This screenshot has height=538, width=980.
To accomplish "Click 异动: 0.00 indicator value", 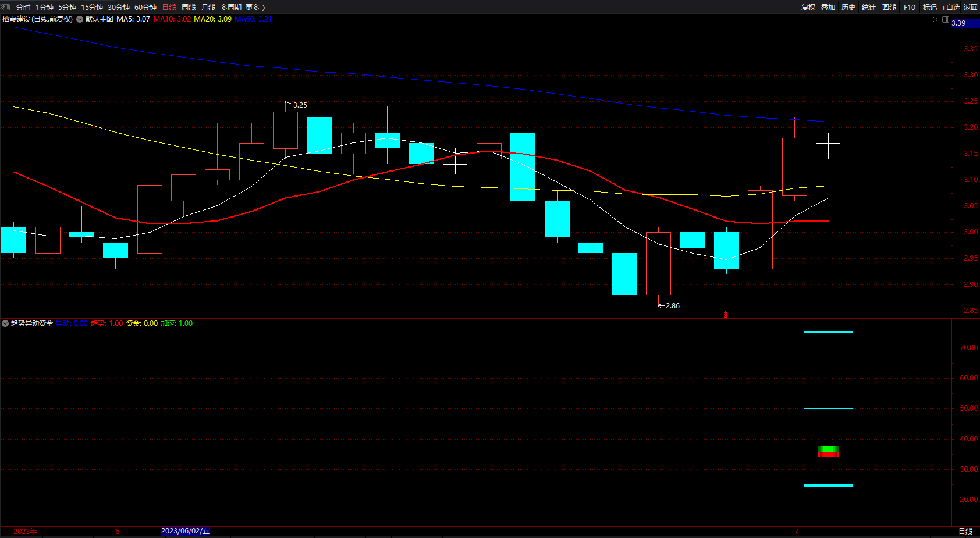I will (72, 323).
